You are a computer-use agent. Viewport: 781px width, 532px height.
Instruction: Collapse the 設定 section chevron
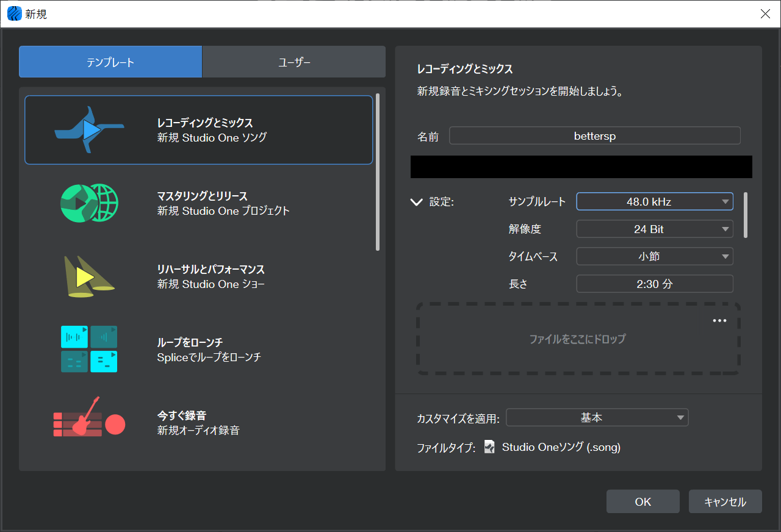(x=417, y=202)
